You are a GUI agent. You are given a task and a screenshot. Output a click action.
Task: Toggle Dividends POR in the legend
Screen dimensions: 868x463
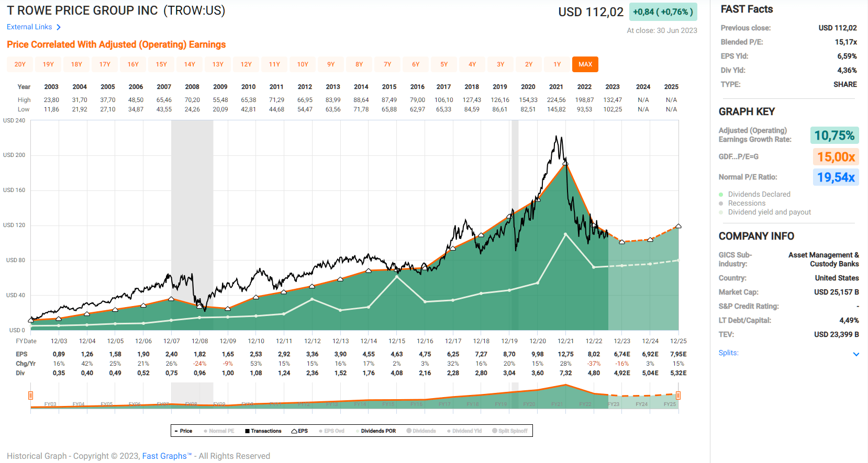click(376, 431)
